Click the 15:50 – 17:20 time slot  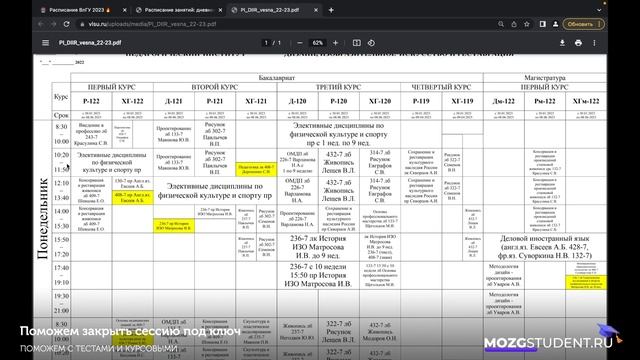point(61,247)
